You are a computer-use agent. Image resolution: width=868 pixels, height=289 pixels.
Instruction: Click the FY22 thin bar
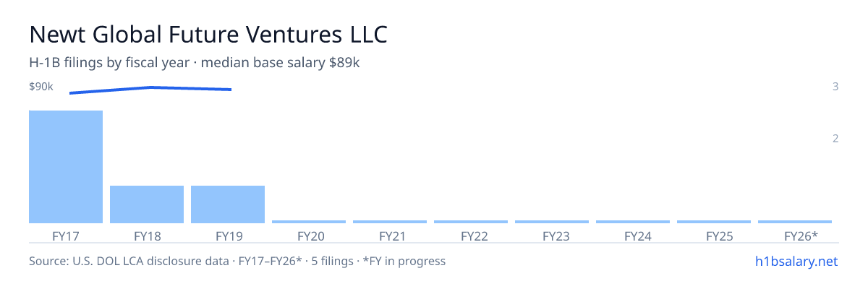click(x=471, y=222)
